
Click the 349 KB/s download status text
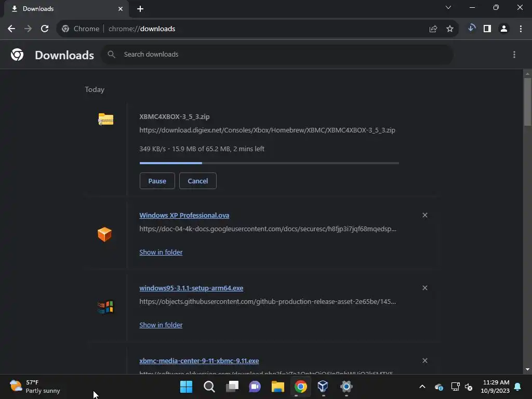coord(202,149)
